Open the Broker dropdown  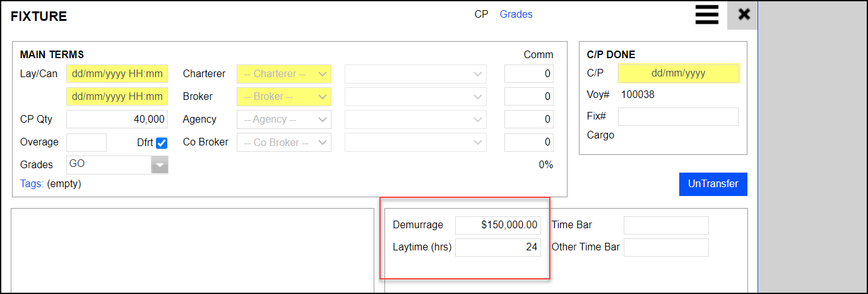click(284, 97)
